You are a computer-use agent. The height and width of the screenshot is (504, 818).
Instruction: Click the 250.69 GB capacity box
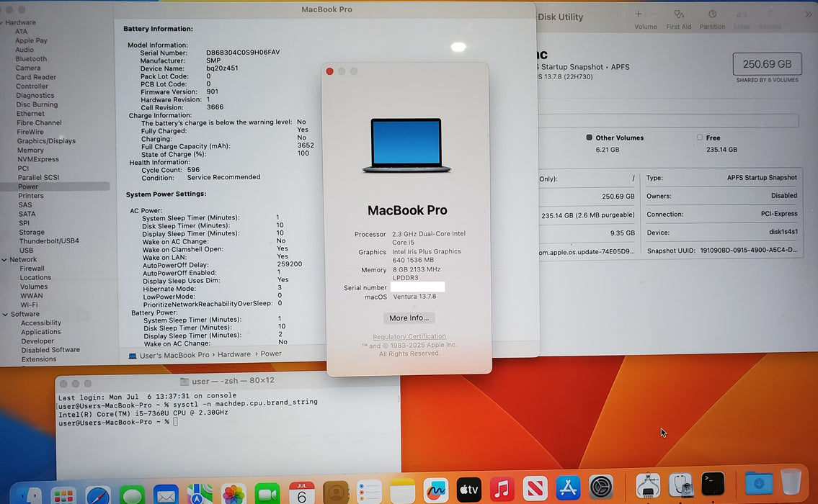[x=767, y=64]
